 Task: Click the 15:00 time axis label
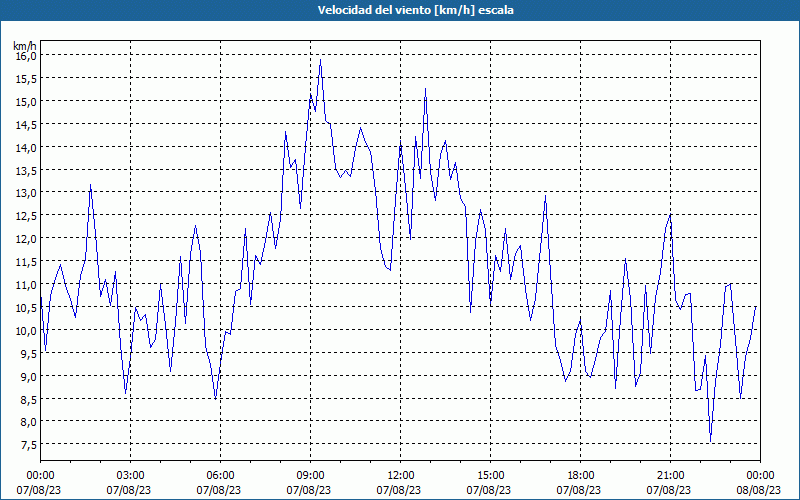coord(490,476)
